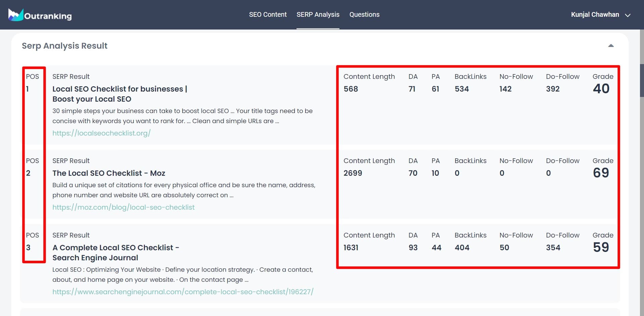Click PA value 61
The height and width of the screenshot is (316, 644).
pos(435,89)
